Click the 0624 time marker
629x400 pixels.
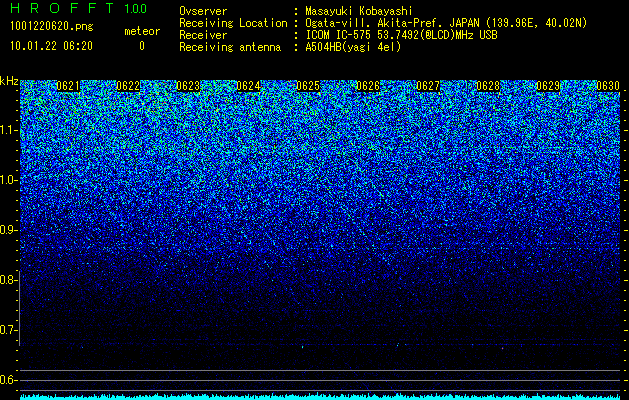(248, 86)
